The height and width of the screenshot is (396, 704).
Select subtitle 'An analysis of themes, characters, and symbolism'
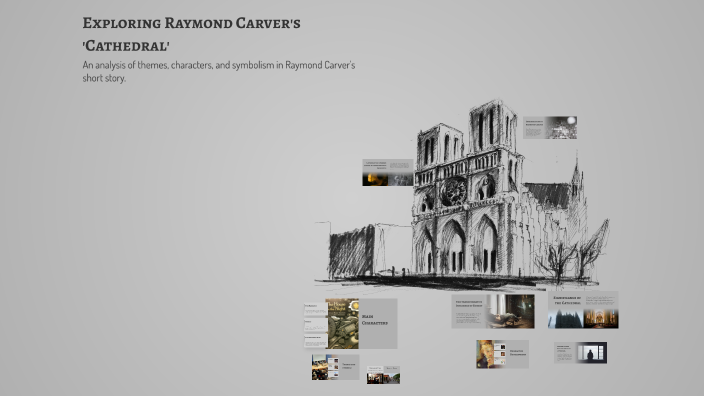point(219,71)
